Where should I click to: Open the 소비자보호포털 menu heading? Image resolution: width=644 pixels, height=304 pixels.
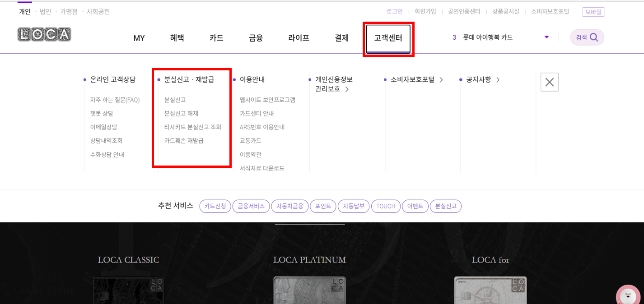point(416,80)
